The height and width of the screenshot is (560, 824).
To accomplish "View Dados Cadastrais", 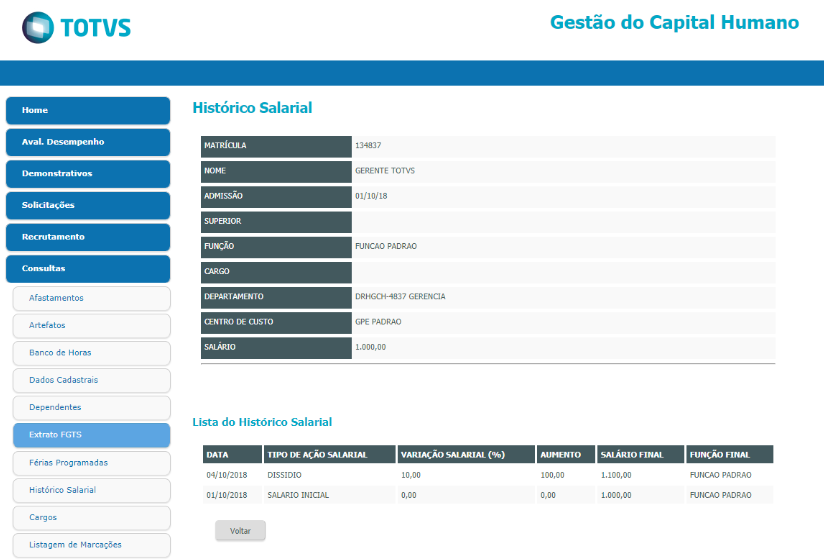I will click(x=91, y=380).
